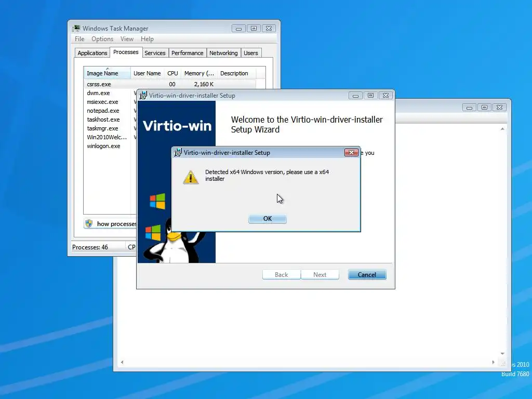Select the msiexec.exe process

click(102, 102)
